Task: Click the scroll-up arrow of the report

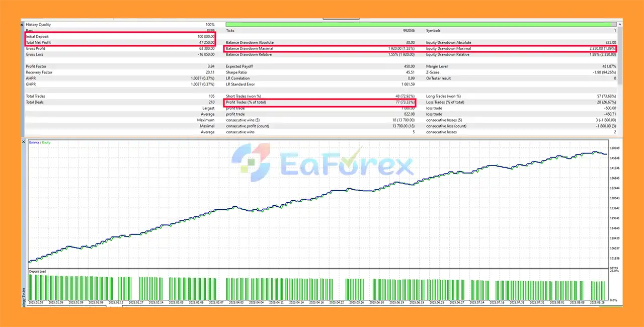Action: (620, 24)
